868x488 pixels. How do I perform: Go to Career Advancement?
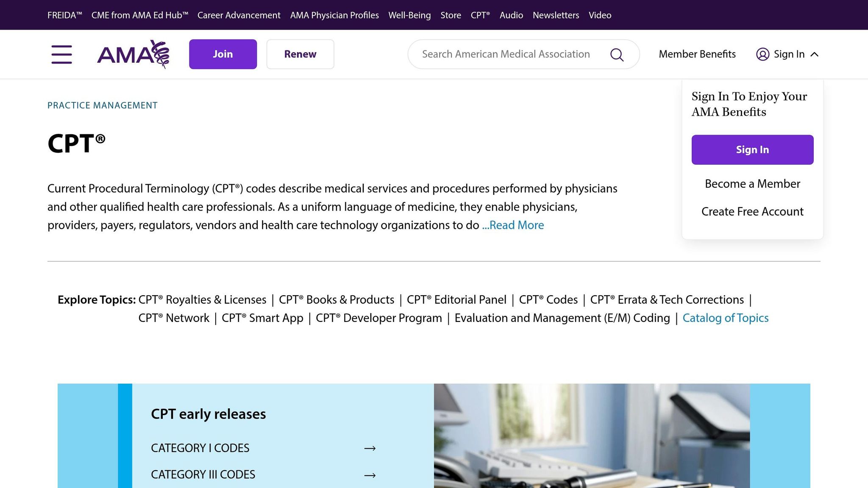[x=239, y=15]
